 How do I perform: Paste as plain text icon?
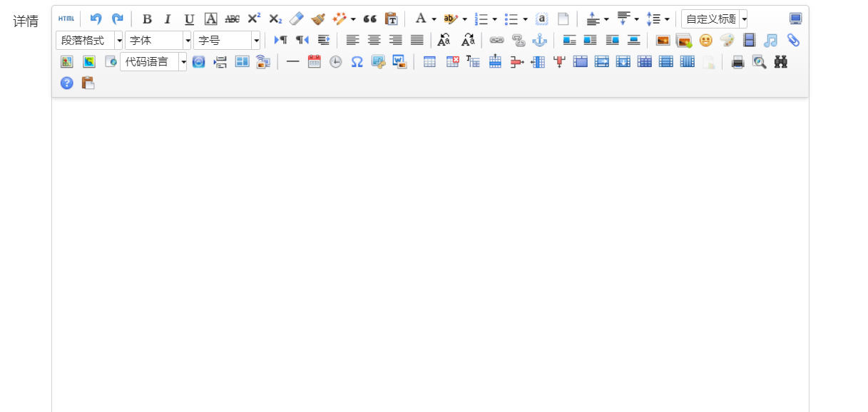tap(391, 19)
